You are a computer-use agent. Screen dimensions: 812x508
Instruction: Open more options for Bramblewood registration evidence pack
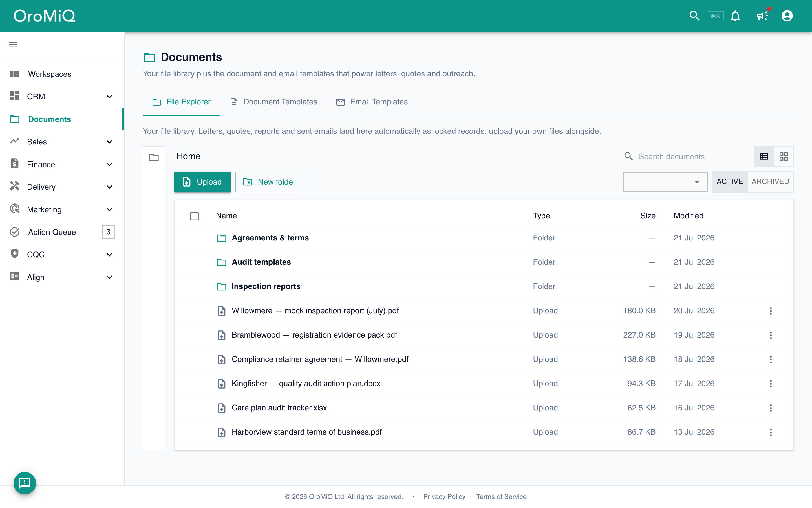(x=770, y=335)
